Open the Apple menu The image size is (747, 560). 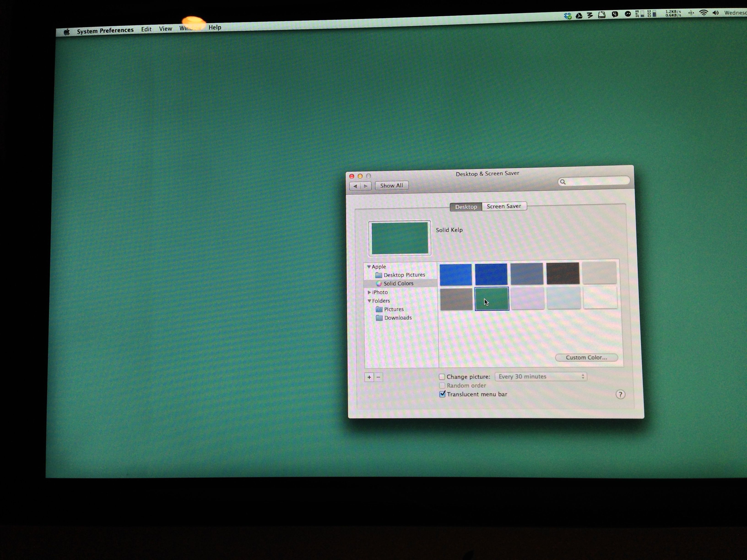tap(67, 32)
